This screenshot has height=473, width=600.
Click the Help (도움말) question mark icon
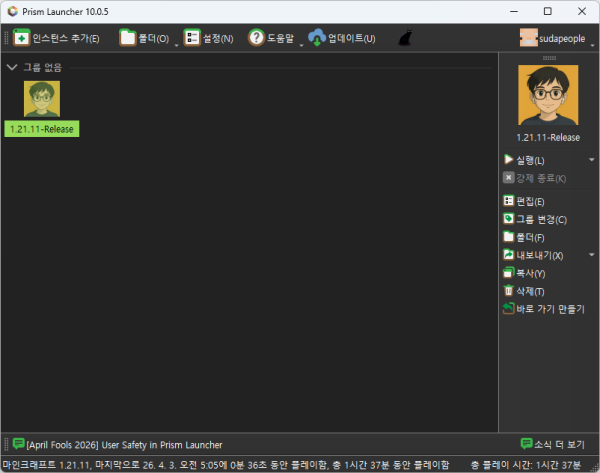point(256,38)
